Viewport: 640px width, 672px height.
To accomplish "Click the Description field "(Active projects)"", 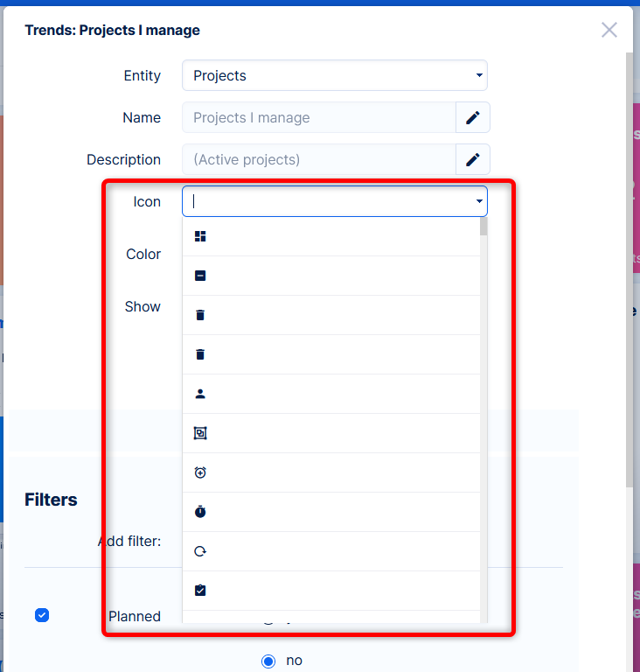I will 319,159.
